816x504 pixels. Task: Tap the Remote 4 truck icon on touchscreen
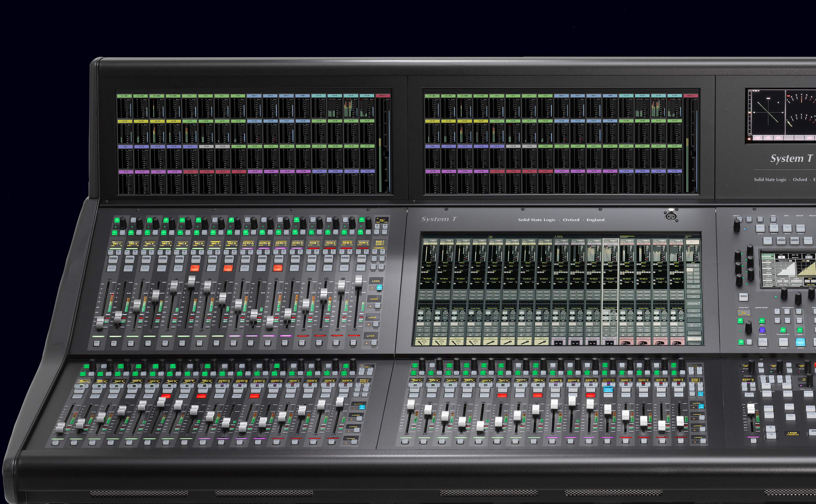click(x=678, y=342)
